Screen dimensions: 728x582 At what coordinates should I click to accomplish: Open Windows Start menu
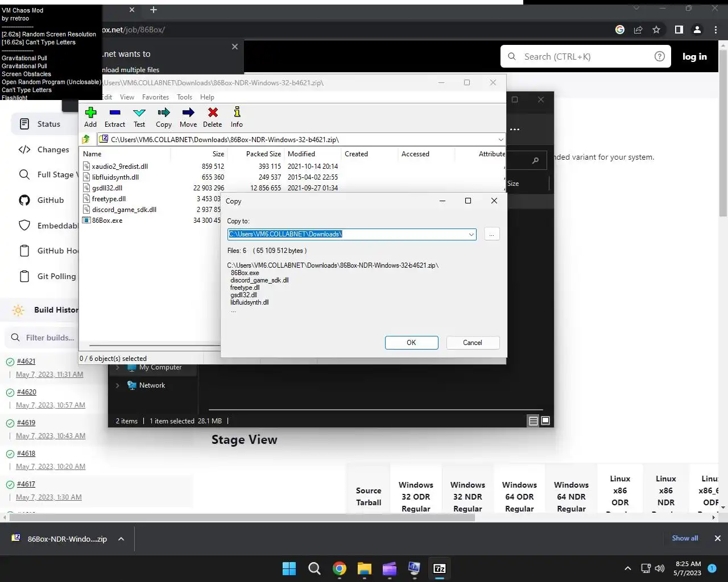coord(289,568)
